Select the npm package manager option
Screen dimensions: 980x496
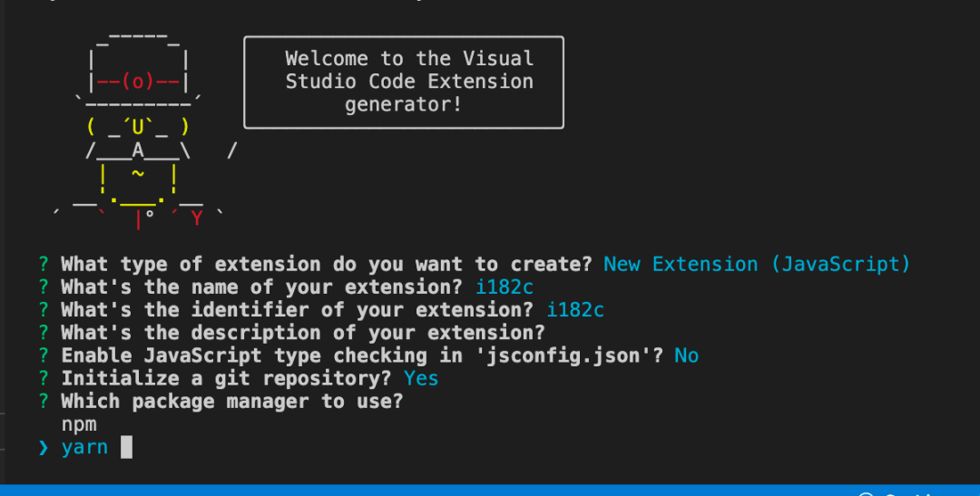click(x=79, y=424)
